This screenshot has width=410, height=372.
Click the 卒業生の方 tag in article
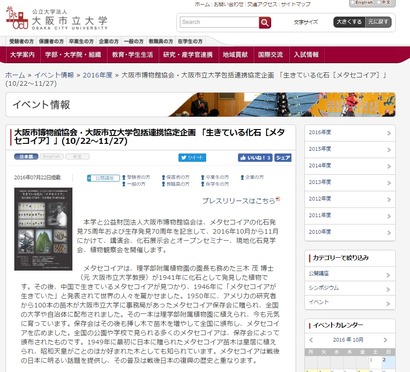pyautogui.click(x=215, y=177)
